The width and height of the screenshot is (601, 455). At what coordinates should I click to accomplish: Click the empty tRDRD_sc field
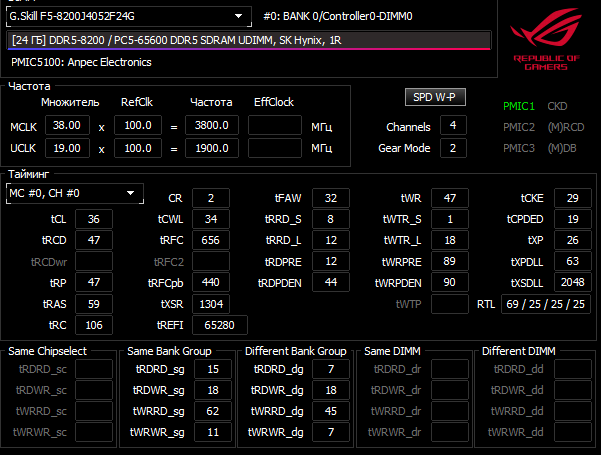click(x=94, y=369)
